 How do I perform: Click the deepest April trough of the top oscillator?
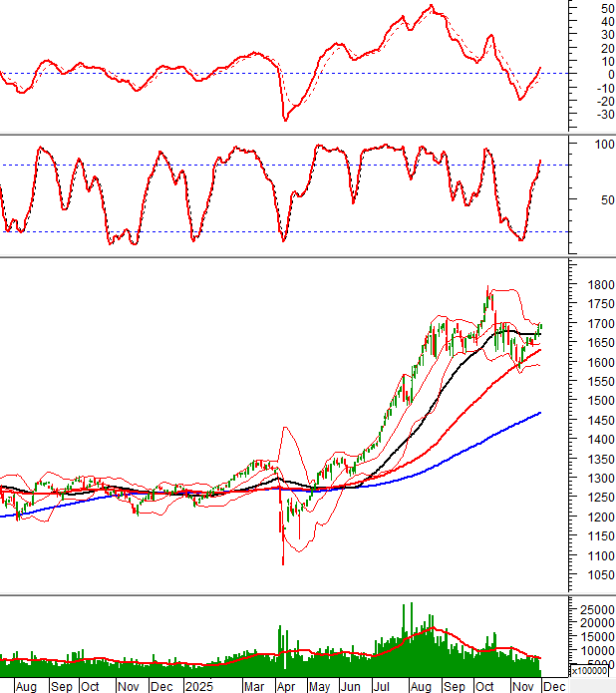pyautogui.click(x=286, y=120)
